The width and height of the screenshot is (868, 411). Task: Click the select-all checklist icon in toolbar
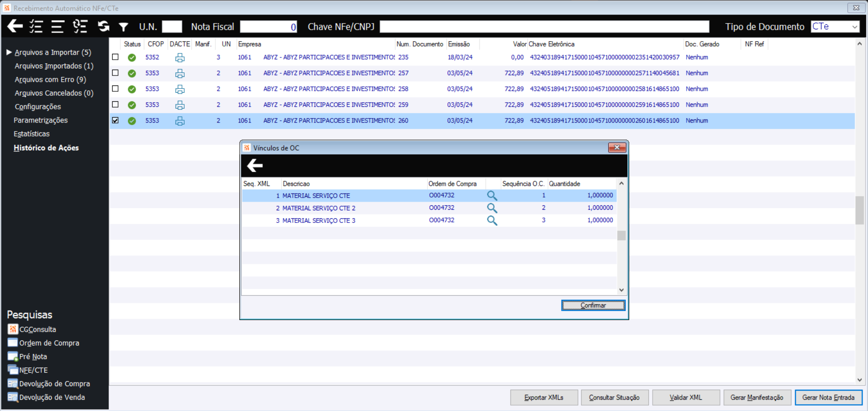pyautogui.click(x=36, y=26)
